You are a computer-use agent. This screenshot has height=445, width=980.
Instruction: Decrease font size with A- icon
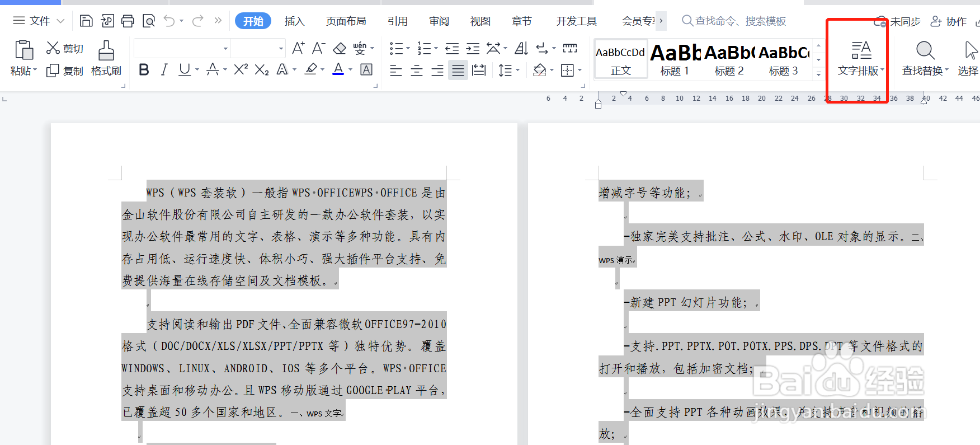[x=318, y=48]
